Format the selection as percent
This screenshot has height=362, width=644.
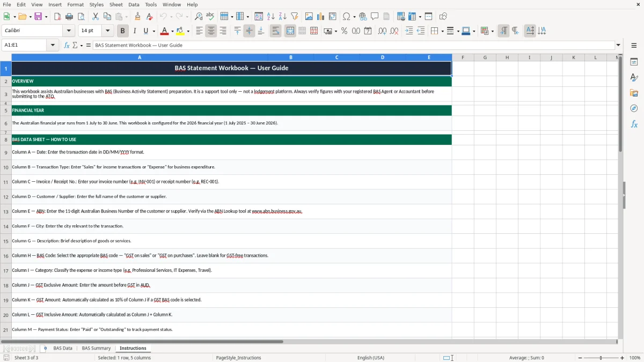pos(344,31)
